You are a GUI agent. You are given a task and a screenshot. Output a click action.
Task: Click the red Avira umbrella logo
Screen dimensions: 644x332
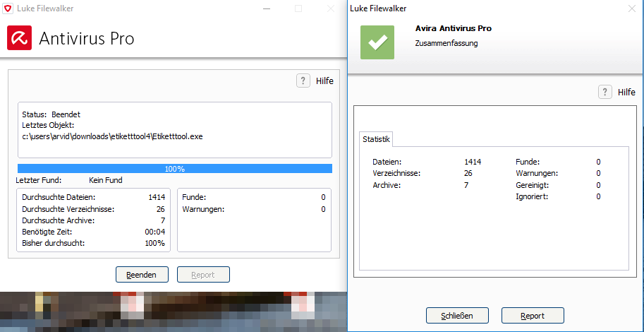[20, 38]
